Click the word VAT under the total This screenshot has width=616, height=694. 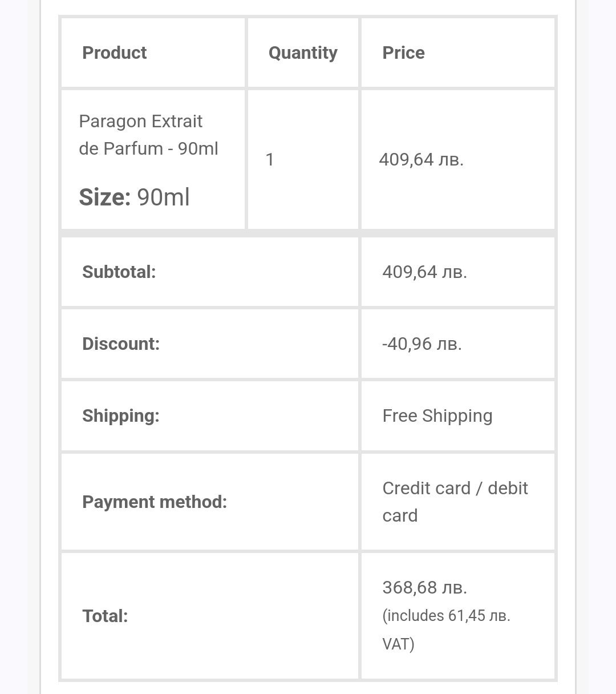coord(398,644)
